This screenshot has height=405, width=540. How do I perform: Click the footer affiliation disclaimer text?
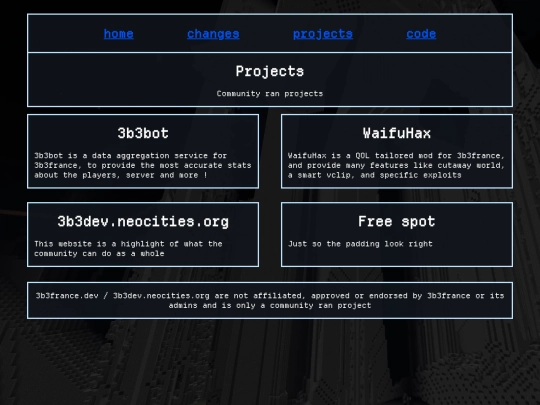click(x=270, y=300)
